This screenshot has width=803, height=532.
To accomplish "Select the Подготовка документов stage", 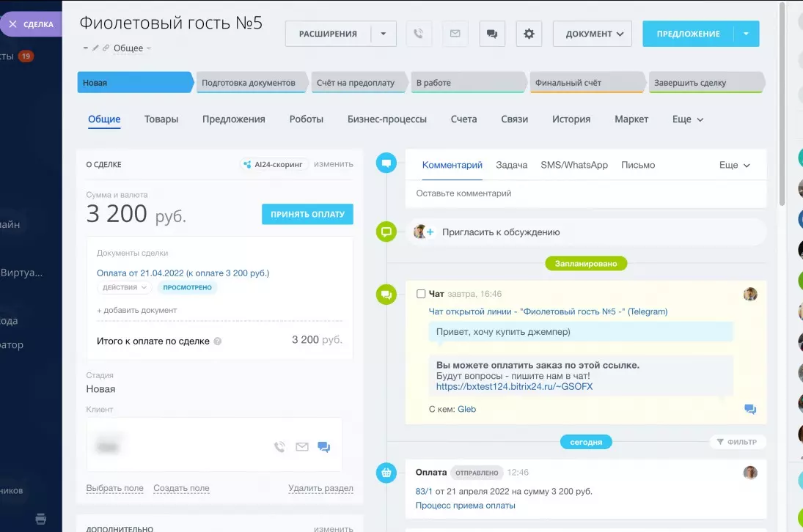I will tap(248, 83).
